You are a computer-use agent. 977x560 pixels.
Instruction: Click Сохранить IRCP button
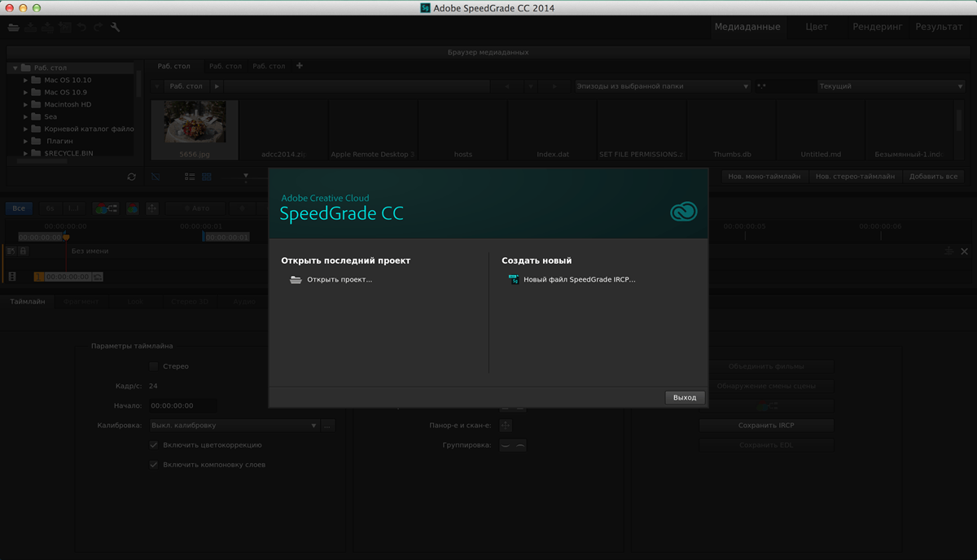pyautogui.click(x=766, y=425)
